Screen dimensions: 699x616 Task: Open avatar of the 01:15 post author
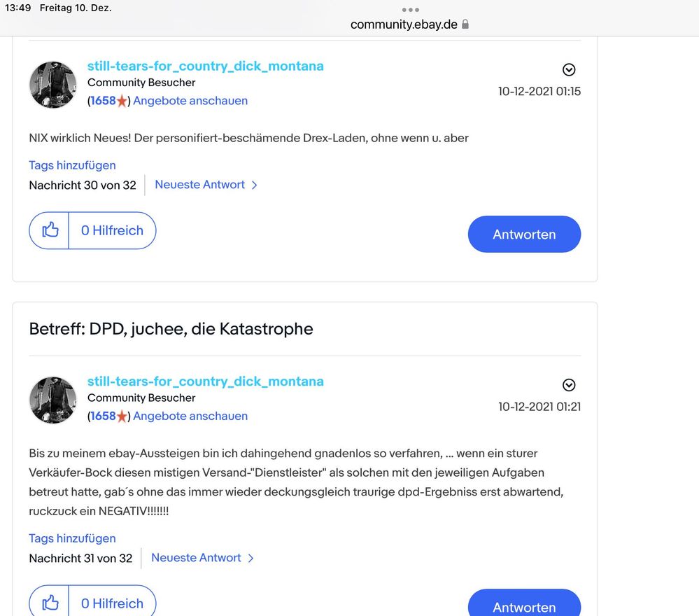pyautogui.click(x=52, y=85)
